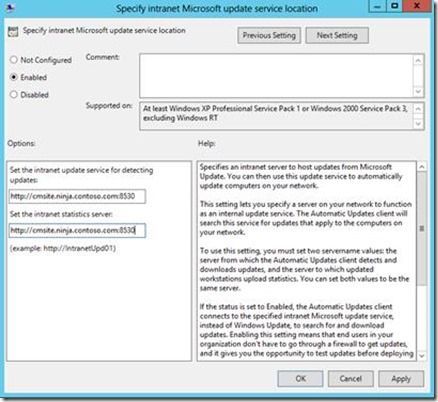Click Help pane scroll down arrow
The height and width of the screenshot is (402, 438).
(422, 356)
